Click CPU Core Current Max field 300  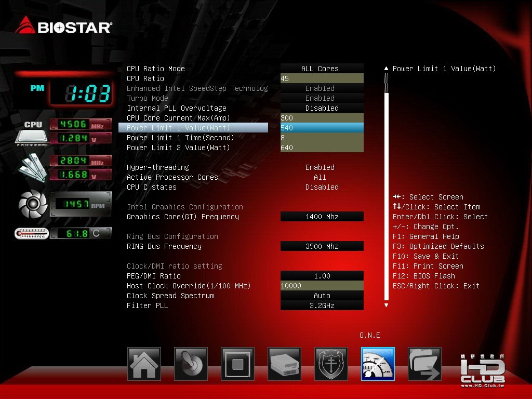point(322,118)
